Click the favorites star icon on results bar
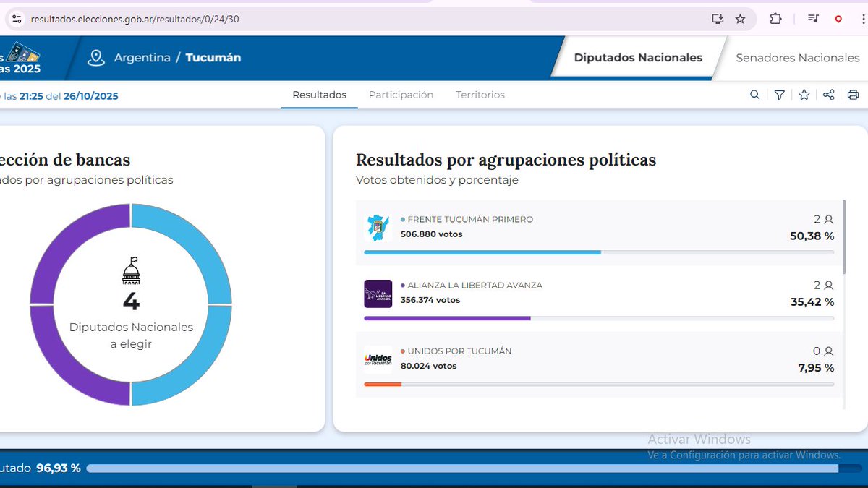Image resolution: width=868 pixels, height=488 pixels. [x=804, y=95]
